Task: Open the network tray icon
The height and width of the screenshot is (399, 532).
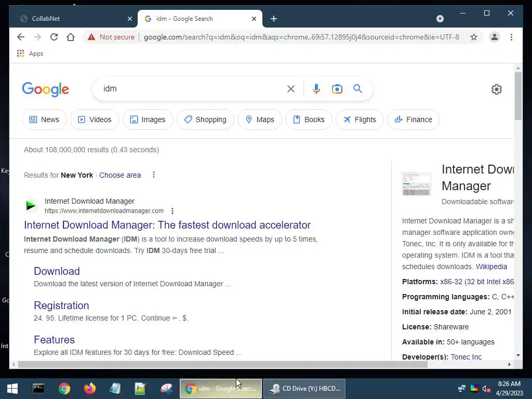Action: [461, 389]
